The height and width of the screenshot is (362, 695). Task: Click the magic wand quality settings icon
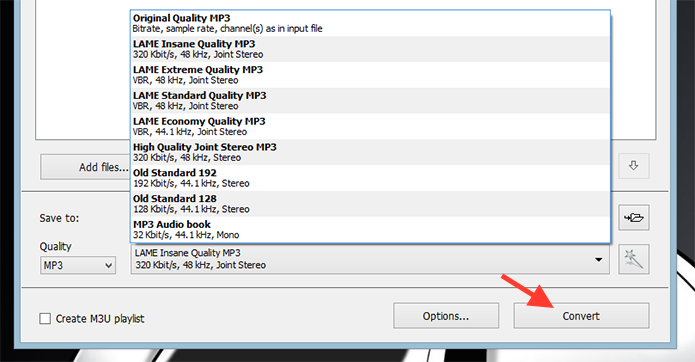coord(634,259)
